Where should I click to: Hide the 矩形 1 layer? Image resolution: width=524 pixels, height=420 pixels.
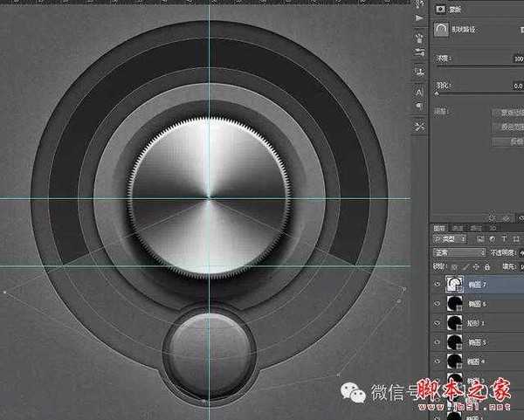[438, 323]
